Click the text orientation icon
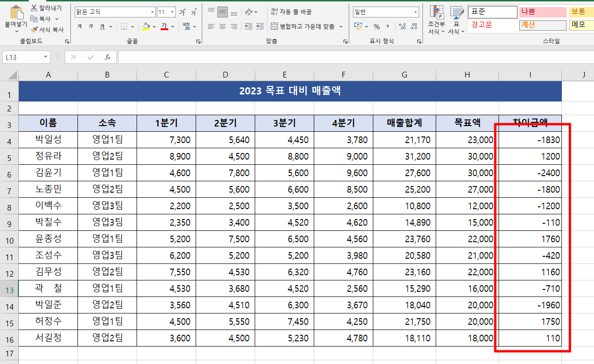The image size is (594, 364). (249, 12)
